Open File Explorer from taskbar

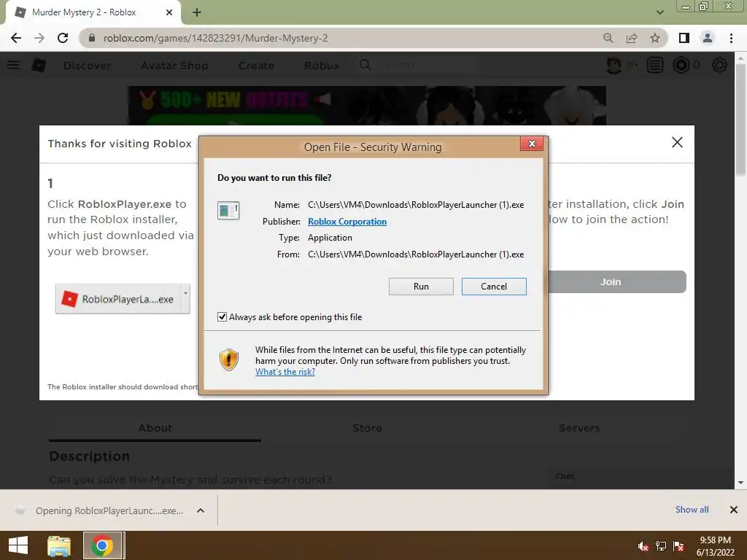pos(59,545)
